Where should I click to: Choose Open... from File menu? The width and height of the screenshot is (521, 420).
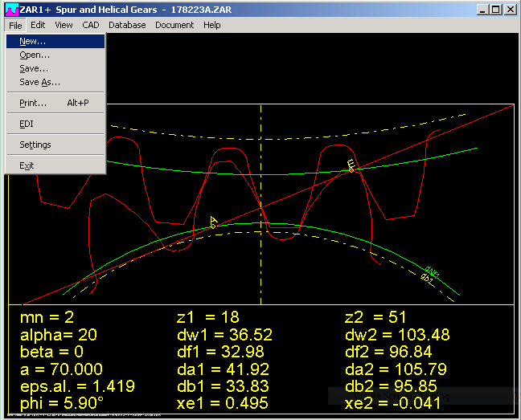click(55, 55)
